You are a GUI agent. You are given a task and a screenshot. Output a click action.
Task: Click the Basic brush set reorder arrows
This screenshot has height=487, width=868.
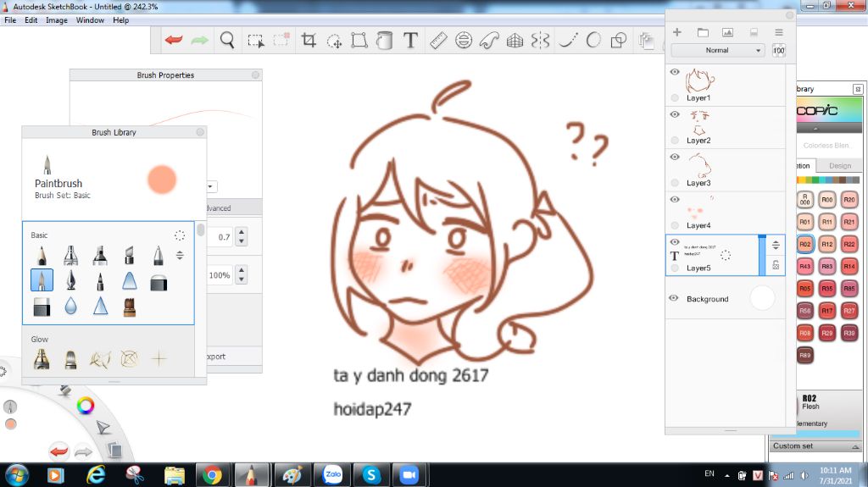coord(180,256)
